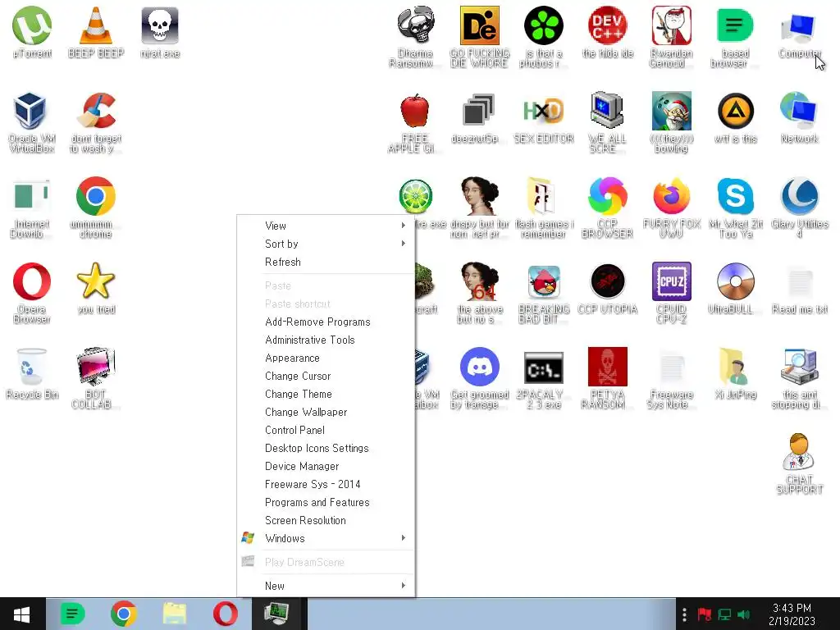The height and width of the screenshot is (630, 840).
Task: Select the CHAT SUPPORT person icon
Action: [x=799, y=452]
